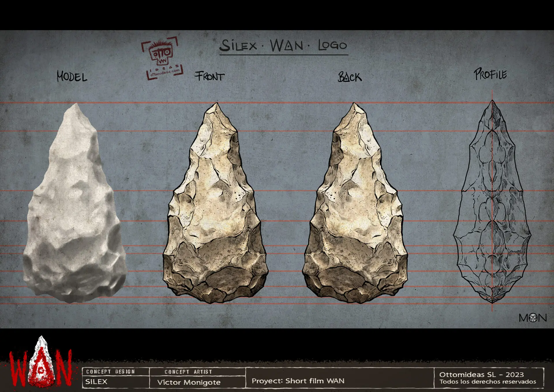Screen dimensions: 554x392
Task: Click the handwritten FRONT label
Action: (x=209, y=76)
